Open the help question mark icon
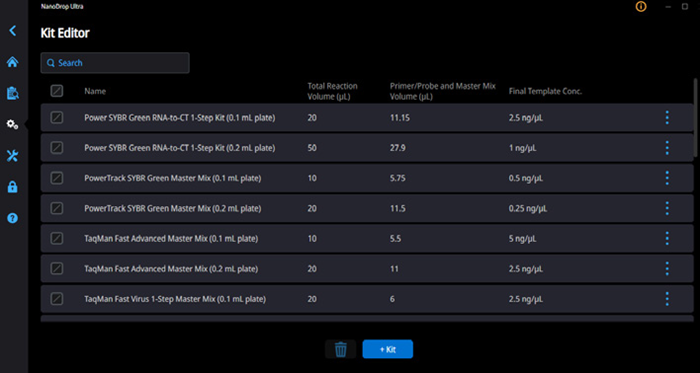700x373 pixels. (x=12, y=218)
